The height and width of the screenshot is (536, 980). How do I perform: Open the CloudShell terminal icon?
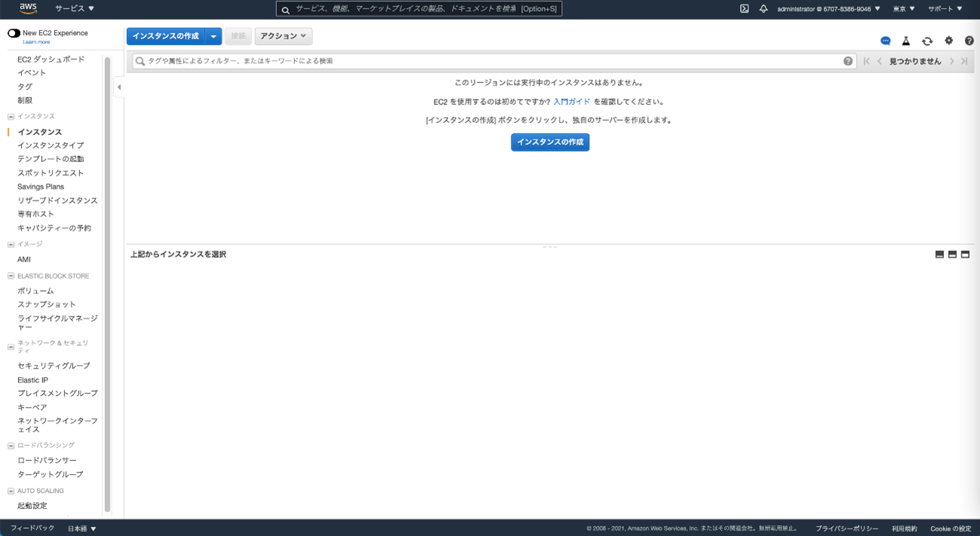pos(744,9)
